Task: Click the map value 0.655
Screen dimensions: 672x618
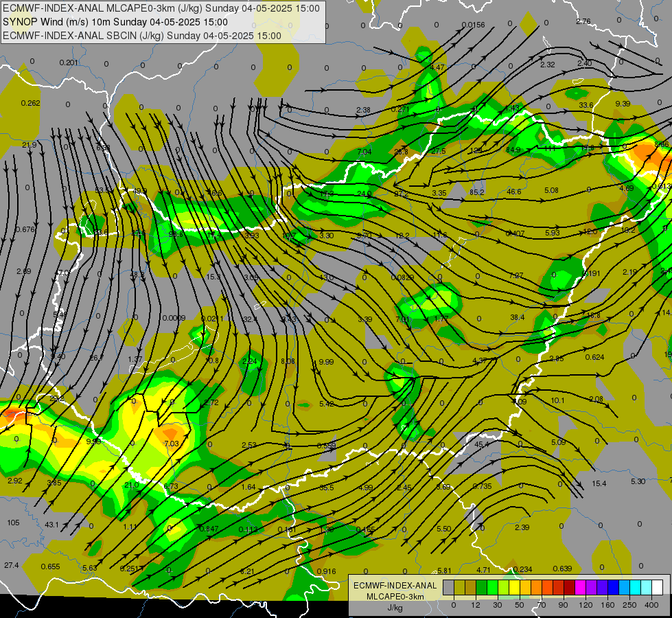Action: [x=50, y=566]
